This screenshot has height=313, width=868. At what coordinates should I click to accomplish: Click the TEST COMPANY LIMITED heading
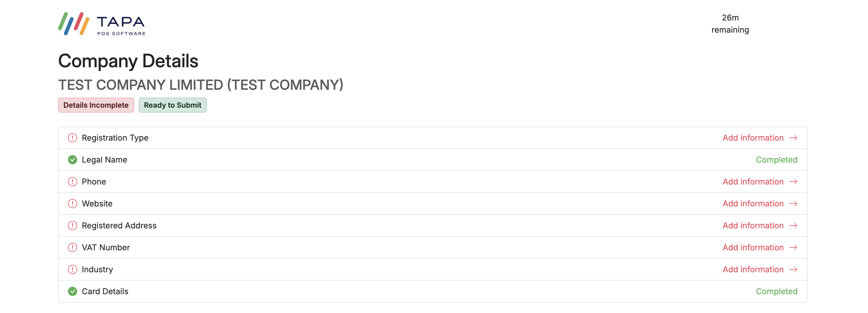(x=201, y=85)
